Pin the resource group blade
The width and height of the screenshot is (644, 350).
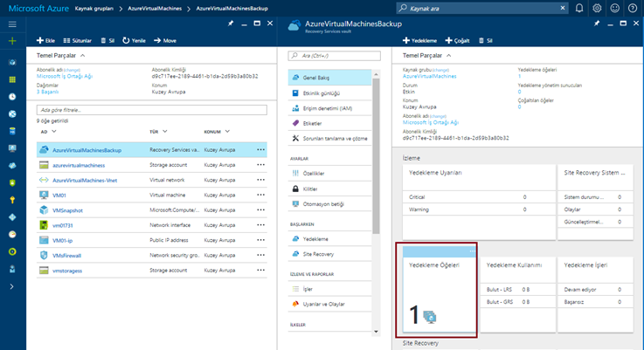point(231,24)
